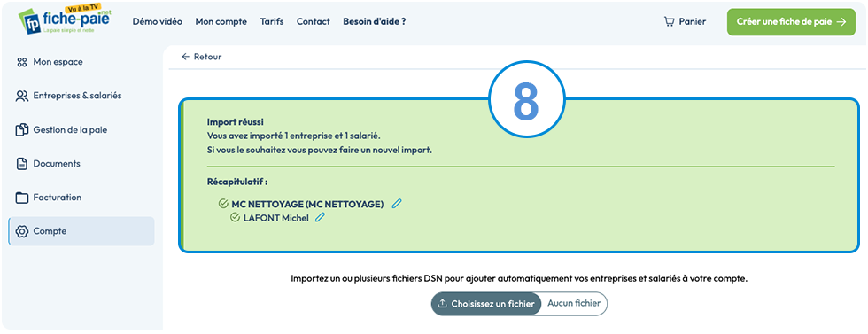Open the Démo vidéo page
The height and width of the screenshot is (334, 868).
click(158, 21)
